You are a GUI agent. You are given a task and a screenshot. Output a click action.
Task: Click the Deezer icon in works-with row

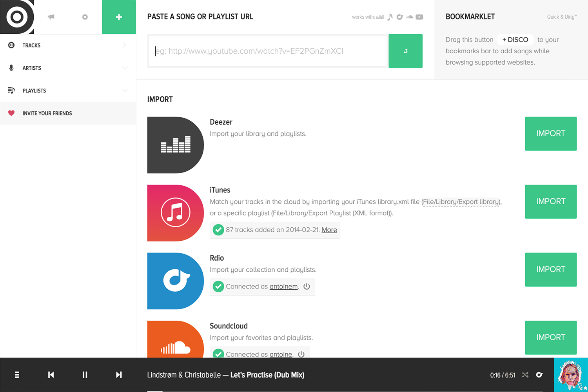coord(380,17)
